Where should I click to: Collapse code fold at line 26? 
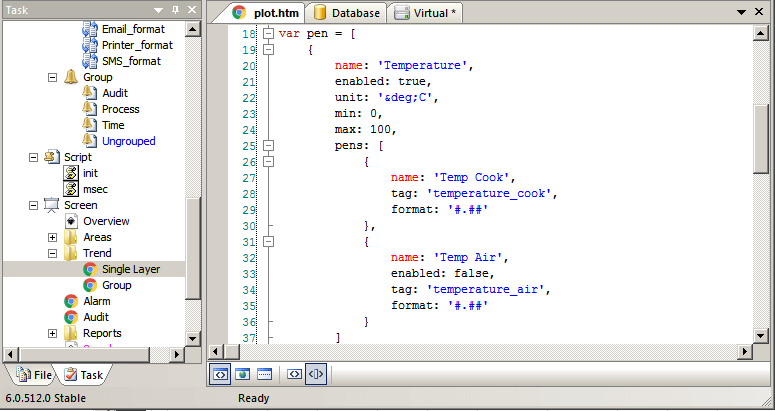tap(268, 162)
